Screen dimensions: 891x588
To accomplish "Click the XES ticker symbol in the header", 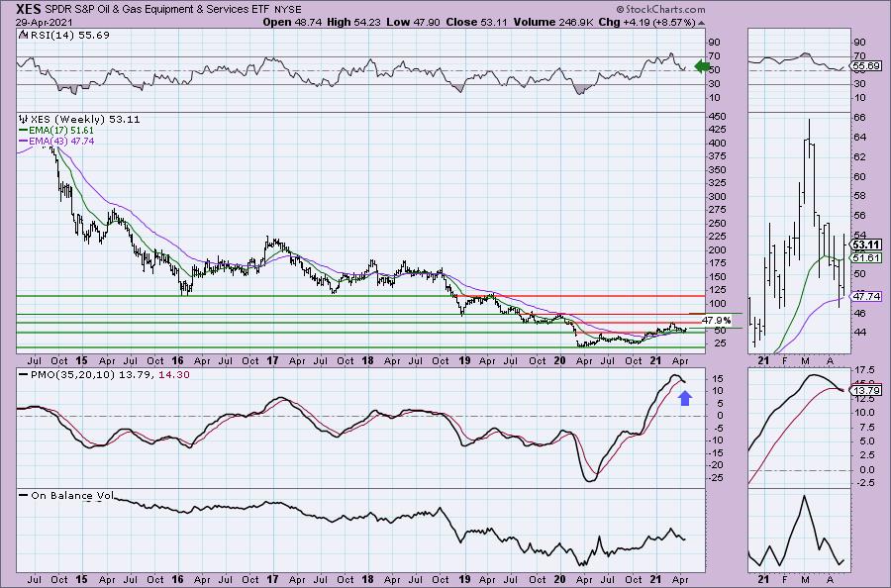I will (30, 9).
